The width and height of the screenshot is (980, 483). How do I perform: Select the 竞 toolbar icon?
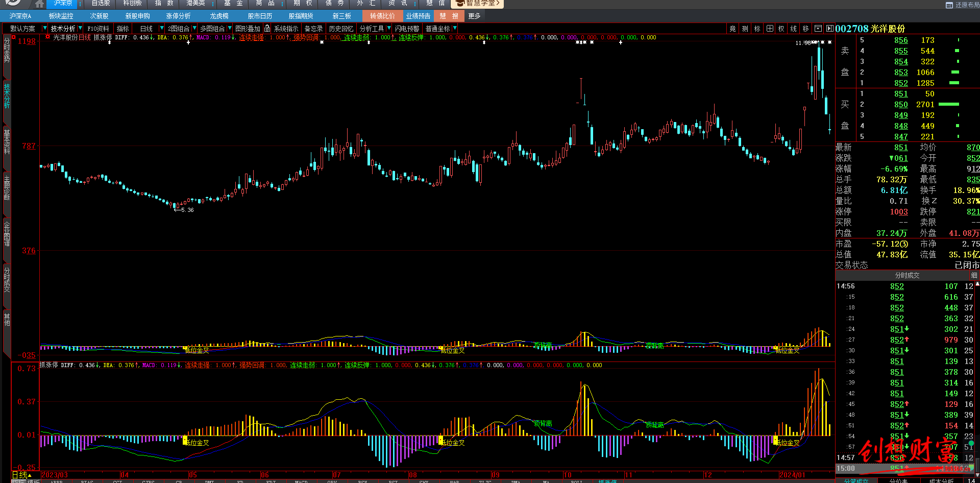pos(732,29)
